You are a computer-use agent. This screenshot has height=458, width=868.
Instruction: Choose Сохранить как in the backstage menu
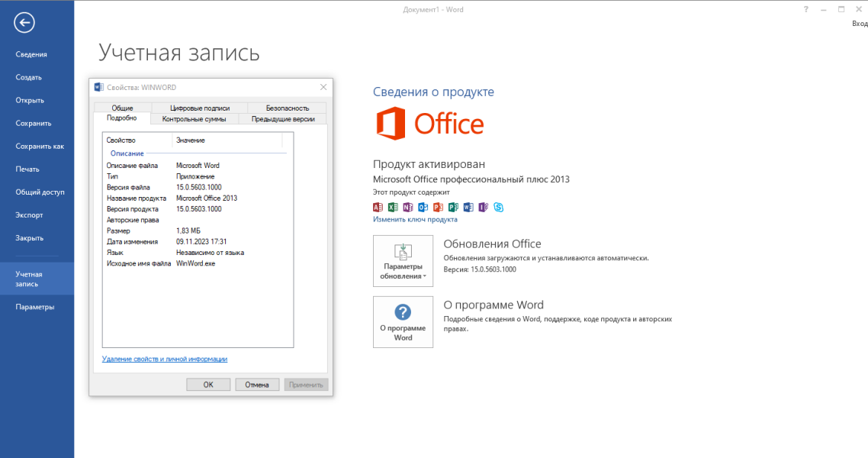37,147
